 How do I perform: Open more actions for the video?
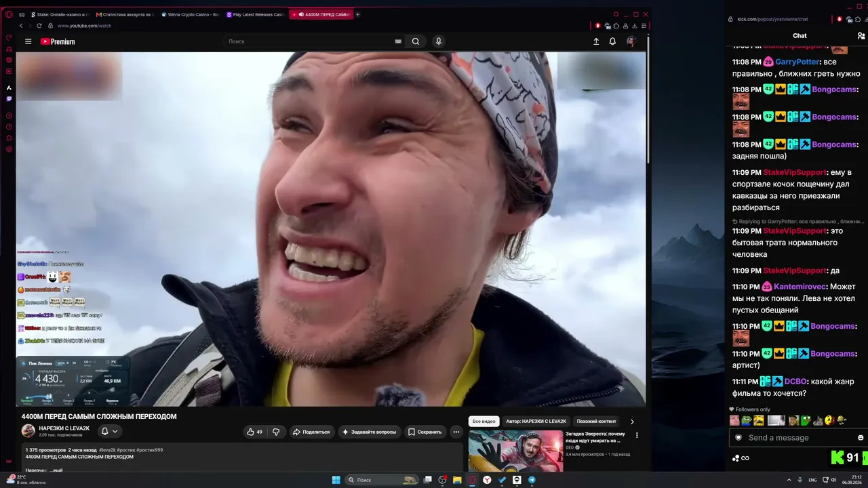tap(456, 432)
